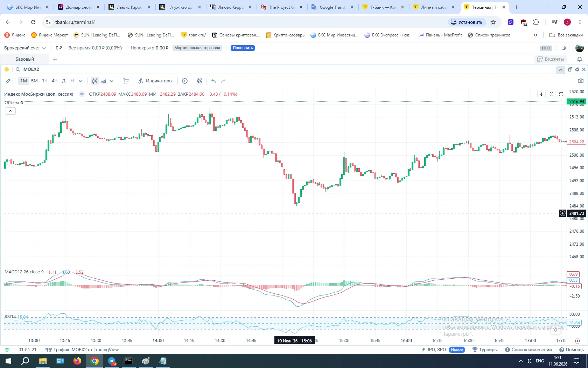Collapse the indicator legend arrow

(10, 111)
